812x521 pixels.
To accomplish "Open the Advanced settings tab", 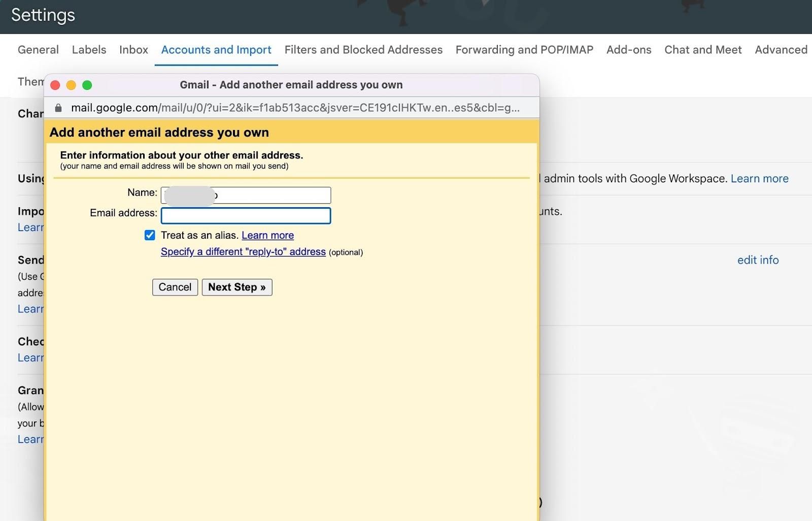I will pos(781,50).
